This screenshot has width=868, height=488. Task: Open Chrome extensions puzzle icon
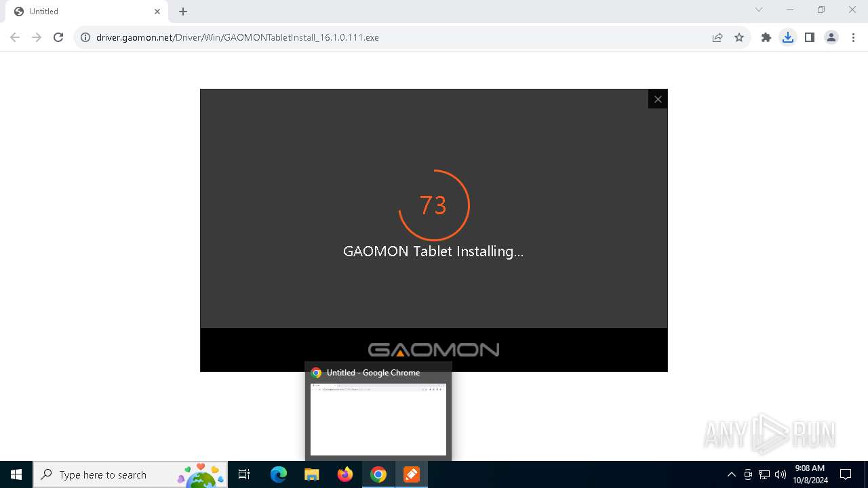click(766, 37)
